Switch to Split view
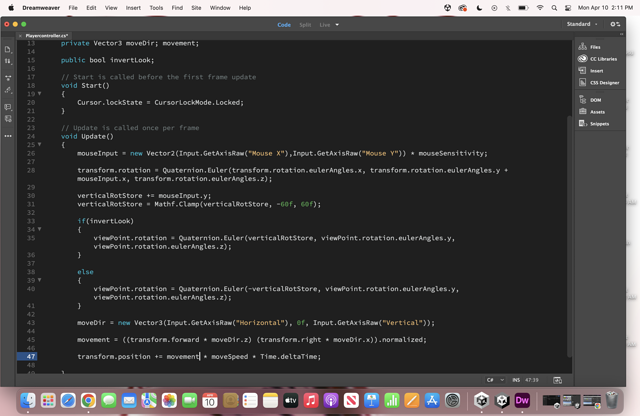640x416 pixels. click(305, 25)
